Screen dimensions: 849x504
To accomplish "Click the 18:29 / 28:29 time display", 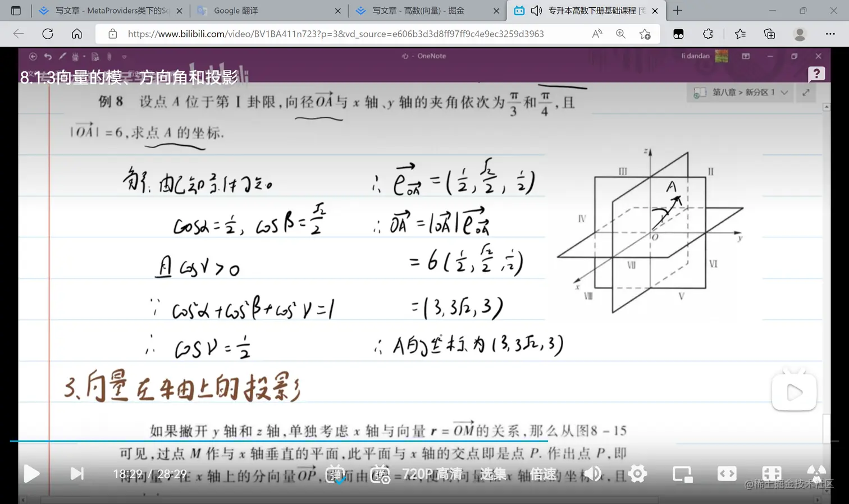I will pyautogui.click(x=150, y=474).
